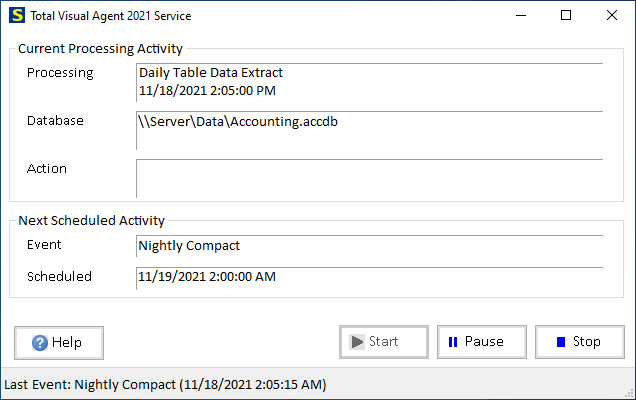The image size is (636, 400).
Task: Pause the service with the Pause button
Action: [x=482, y=342]
